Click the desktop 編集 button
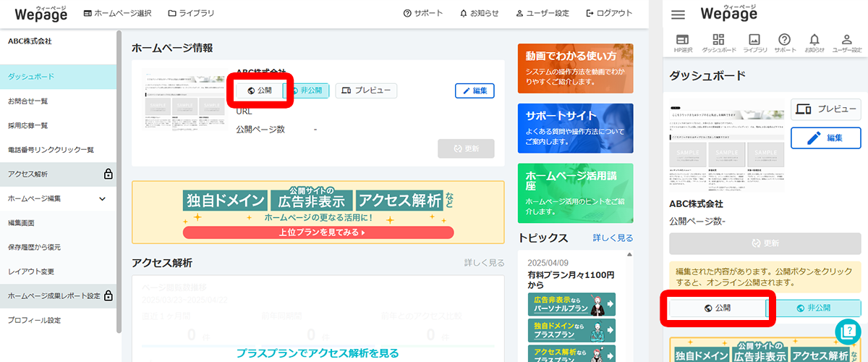Viewport: 868px width, 362px height. tap(475, 90)
